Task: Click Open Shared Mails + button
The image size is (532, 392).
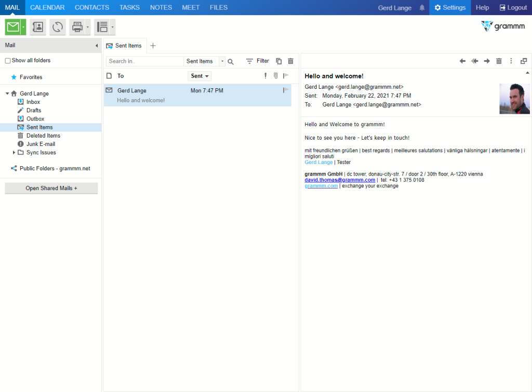Action: (x=51, y=188)
